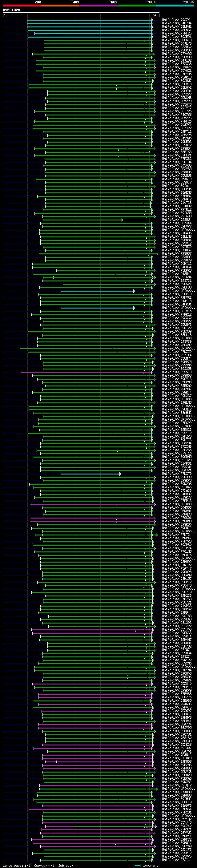Select the UniRef100_B9GTU4 label
Screen dimensions: 197x868
tap(177, 162)
